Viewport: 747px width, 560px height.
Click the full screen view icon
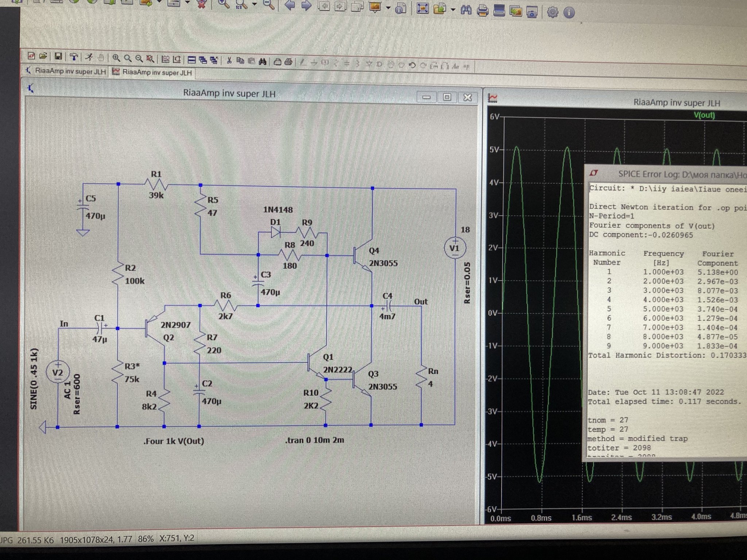click(422, 8)
